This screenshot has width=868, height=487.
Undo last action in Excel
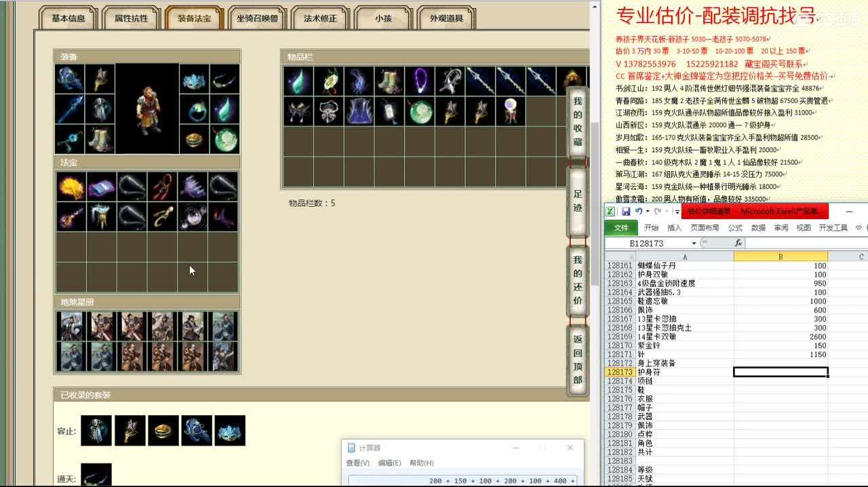(x=639, y=212)
